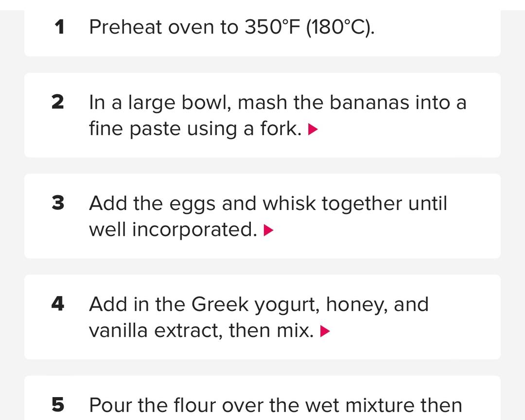This screenshot has height=420, width=525.
Task: Click the step number 3
Action: click(58, 203)
